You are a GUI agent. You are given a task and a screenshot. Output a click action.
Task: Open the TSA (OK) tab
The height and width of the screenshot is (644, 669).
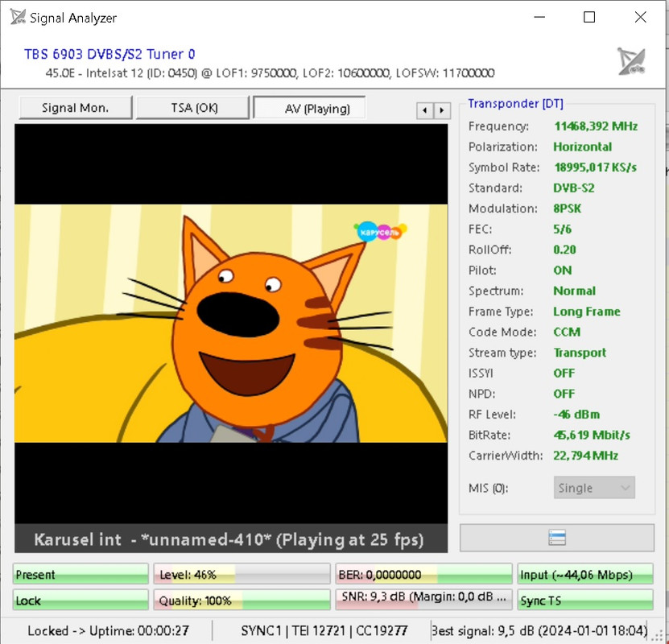[x=193, y=108]
